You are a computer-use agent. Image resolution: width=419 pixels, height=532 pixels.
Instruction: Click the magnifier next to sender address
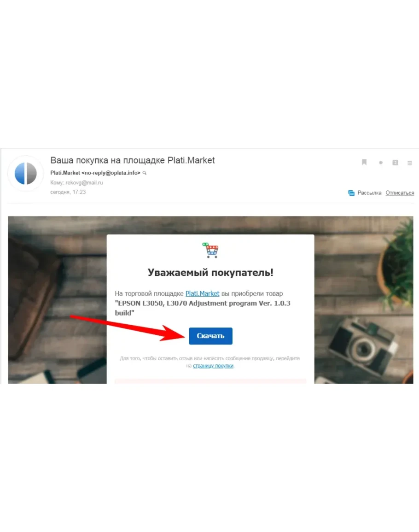click(x=144, y=173)
